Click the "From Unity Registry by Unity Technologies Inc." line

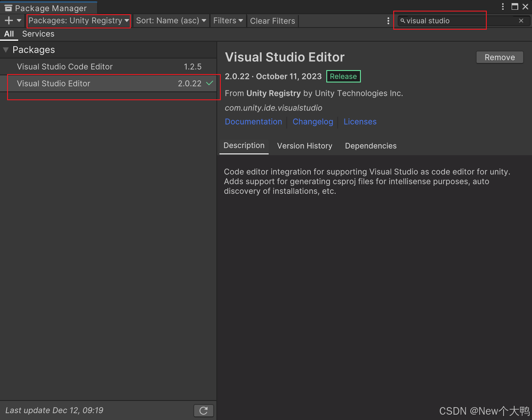(x=314, y=93)
